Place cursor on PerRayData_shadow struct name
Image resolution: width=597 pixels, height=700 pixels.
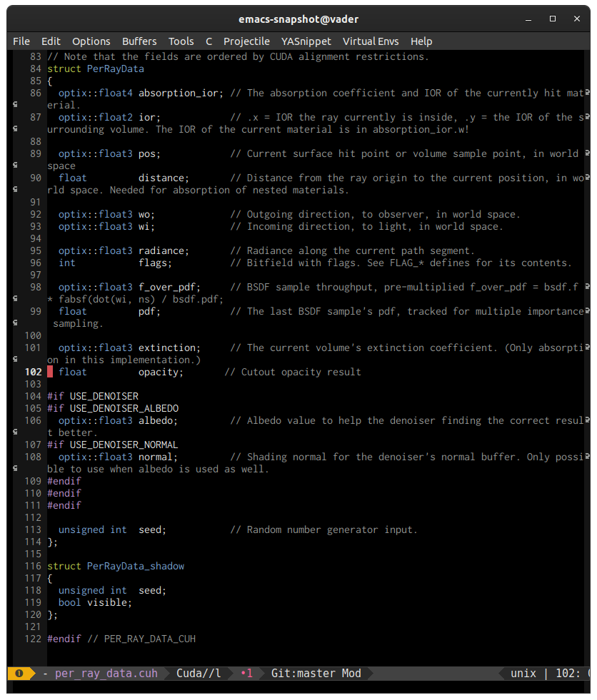(x=136, y=566)
